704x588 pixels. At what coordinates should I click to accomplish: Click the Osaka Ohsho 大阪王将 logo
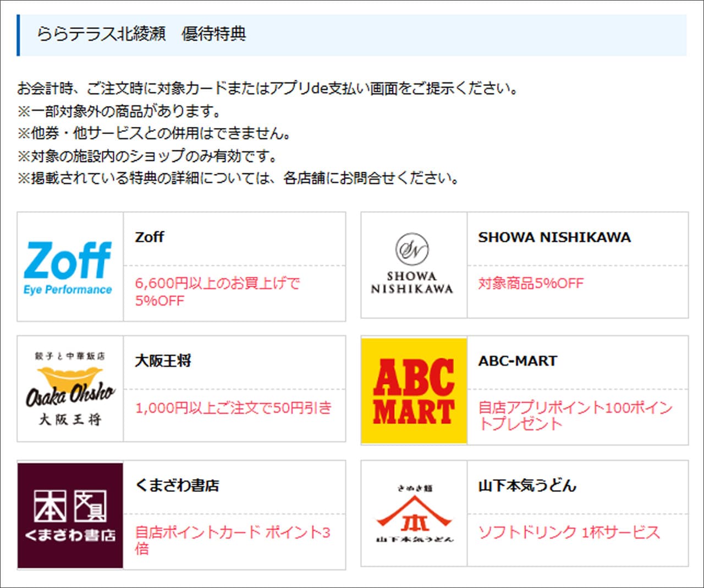(70, 389)
